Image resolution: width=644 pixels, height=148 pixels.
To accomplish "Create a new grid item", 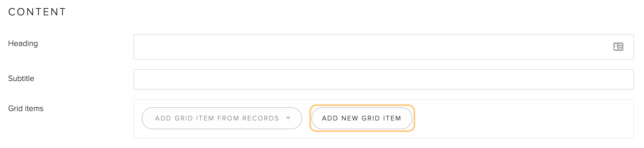I will point(362,118).
